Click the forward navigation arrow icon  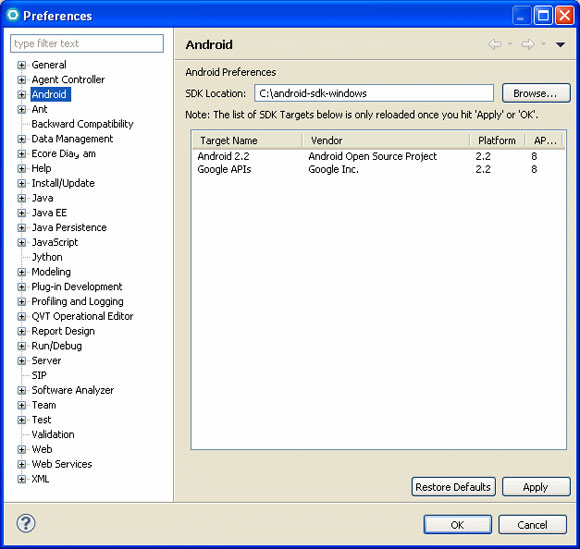click(x=528, y=44)
